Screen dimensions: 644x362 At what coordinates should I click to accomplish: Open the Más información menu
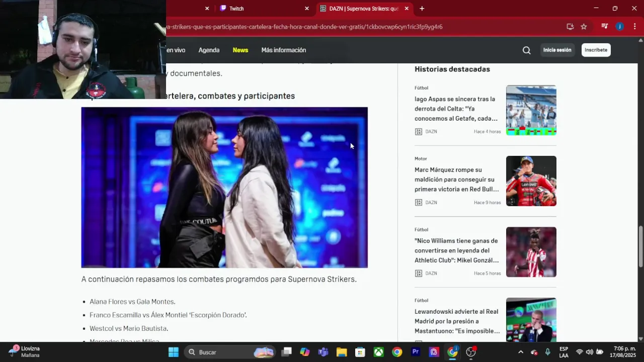pos(284,50)
